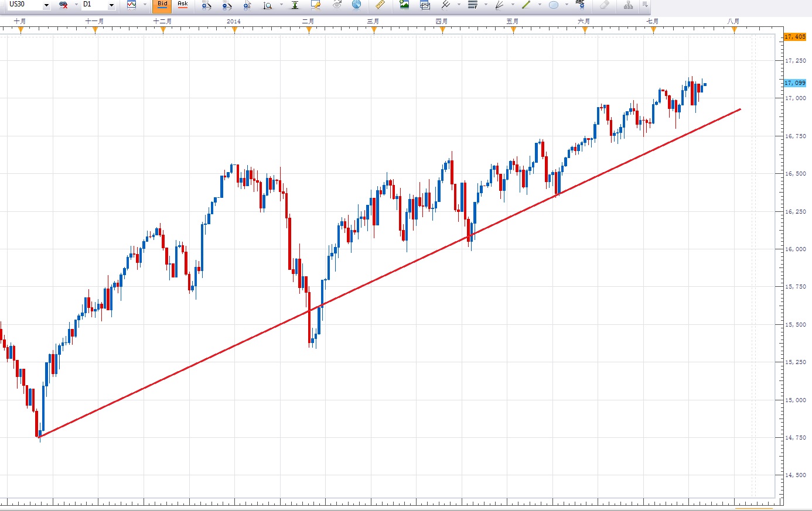
Task: Select the pitchfork drawing tool
Action: click(445, 5)
